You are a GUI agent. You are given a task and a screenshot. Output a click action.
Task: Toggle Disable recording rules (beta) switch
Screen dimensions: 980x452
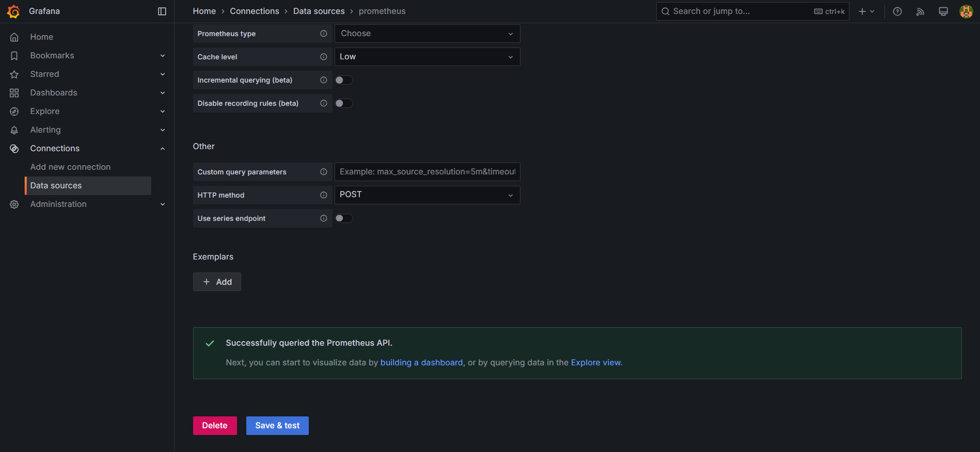coord(344,103)
